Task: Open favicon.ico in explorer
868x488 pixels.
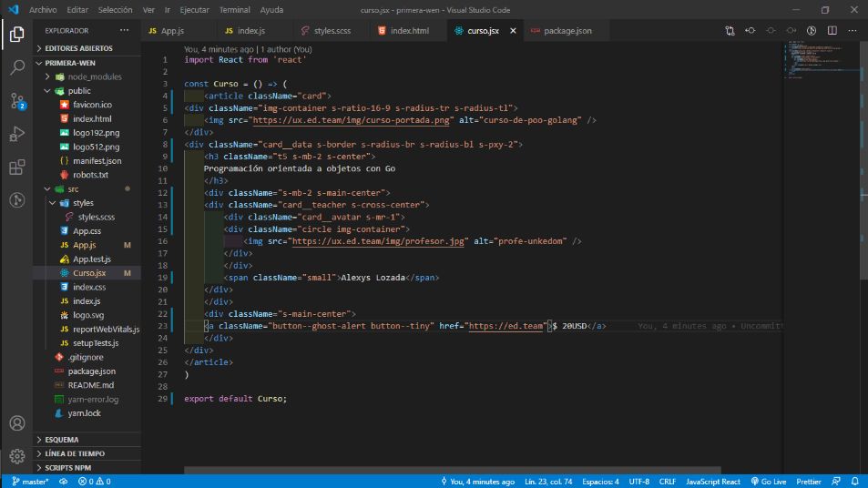Action: 87,105
